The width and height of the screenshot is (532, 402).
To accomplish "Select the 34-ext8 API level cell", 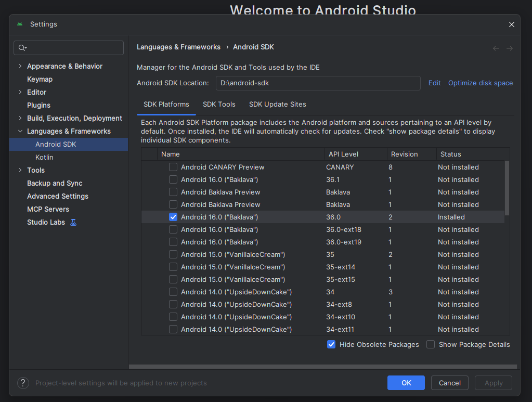I will (x=339, y=304).
